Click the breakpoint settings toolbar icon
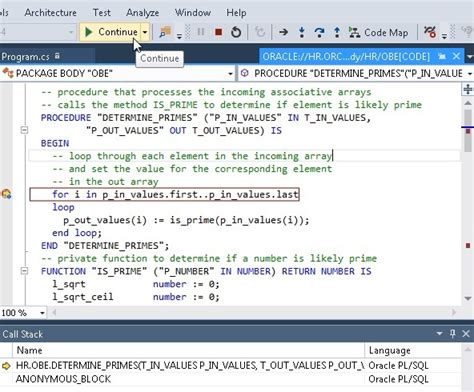The width and height of the screenshot is (474, 392). pyautogui.click(x=430, y=32)
